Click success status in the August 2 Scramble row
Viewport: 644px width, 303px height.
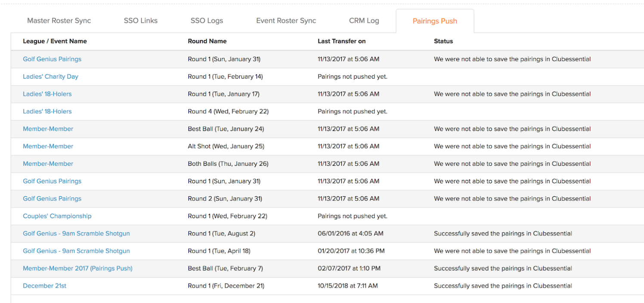[x=503, y=234]
